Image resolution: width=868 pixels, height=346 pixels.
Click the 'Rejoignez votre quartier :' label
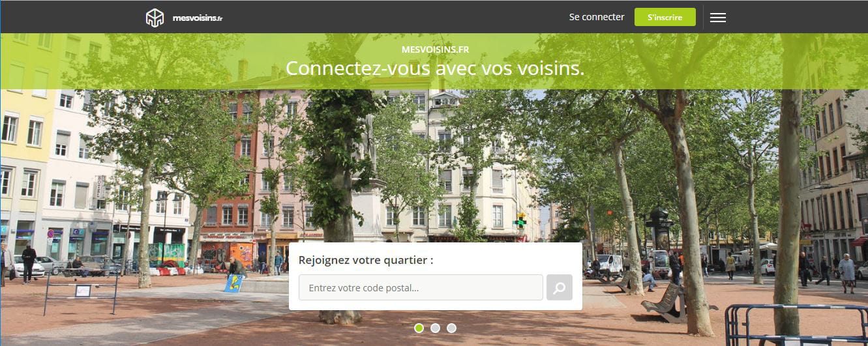tap(366, 260)
